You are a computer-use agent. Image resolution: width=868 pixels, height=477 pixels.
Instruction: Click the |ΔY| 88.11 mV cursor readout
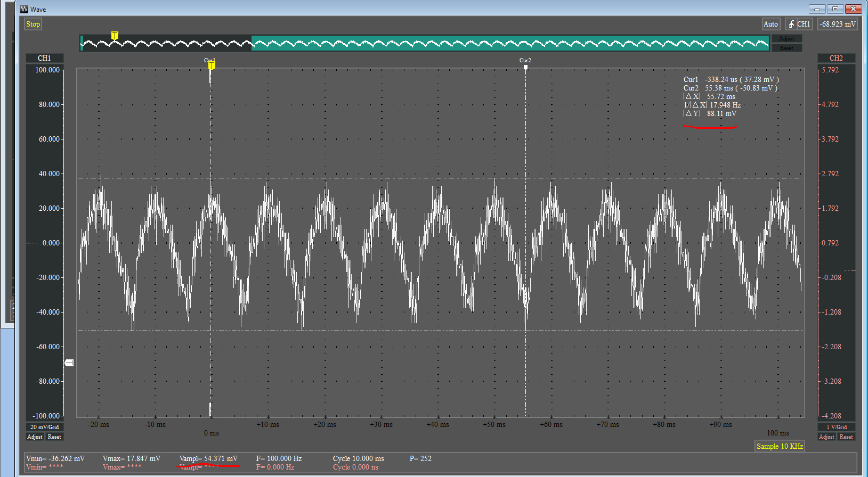pos(710,113)
